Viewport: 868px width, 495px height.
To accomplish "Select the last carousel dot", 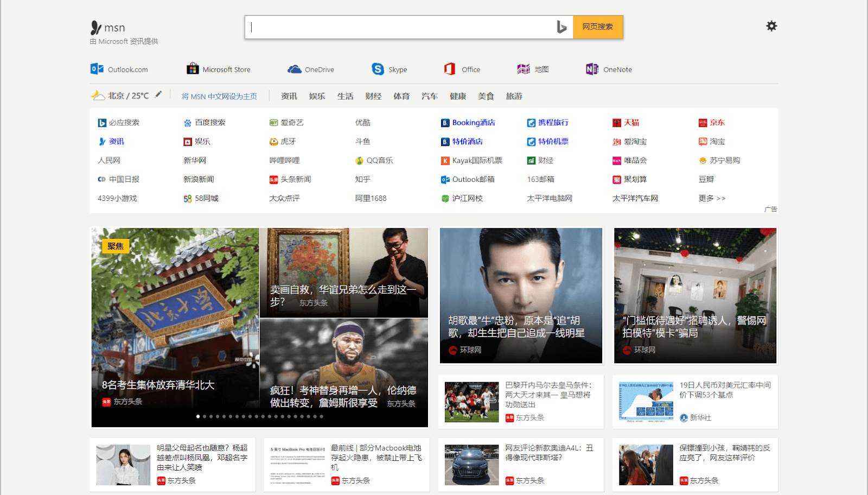I will [321, 416].
